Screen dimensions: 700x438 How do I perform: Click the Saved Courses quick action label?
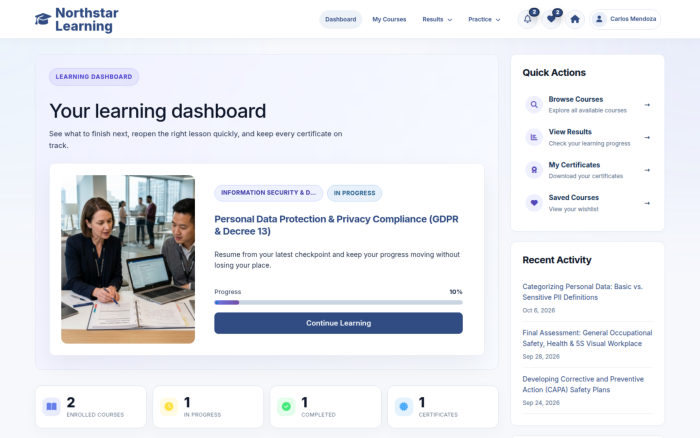tap(574, 197)
